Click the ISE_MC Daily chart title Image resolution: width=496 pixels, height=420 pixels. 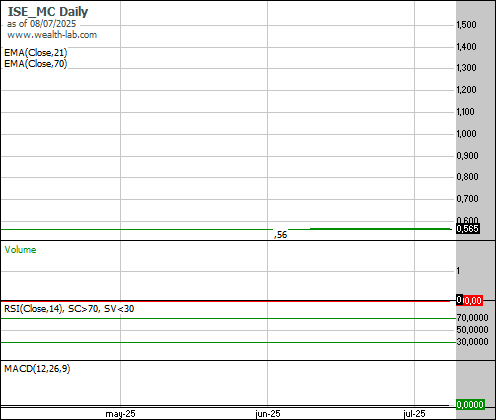(48, 12)
